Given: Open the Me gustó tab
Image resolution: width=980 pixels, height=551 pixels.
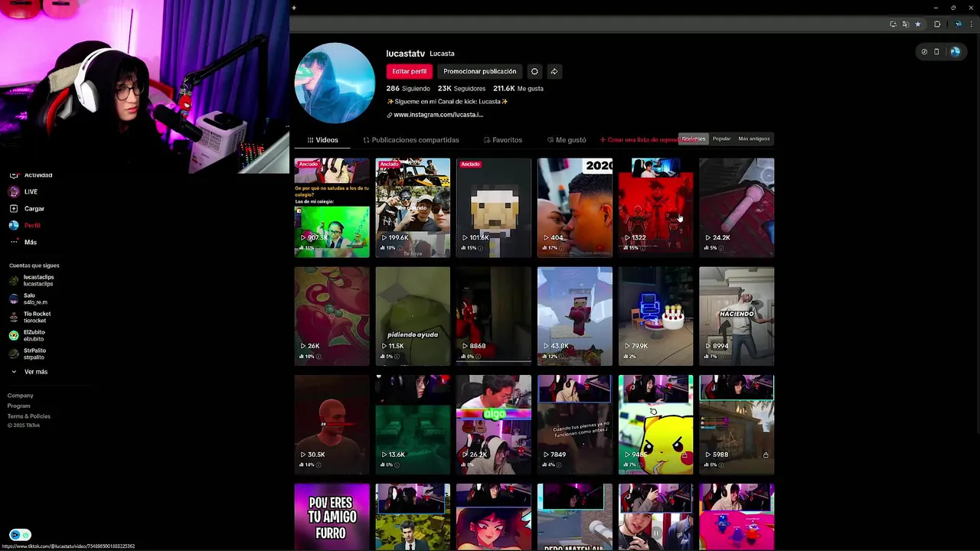Looking at the screenshot, I should [567, 140].
